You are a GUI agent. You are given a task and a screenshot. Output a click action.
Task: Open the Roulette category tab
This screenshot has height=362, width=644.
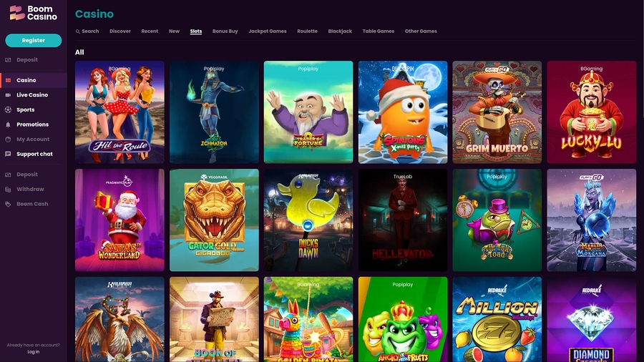(307, 31)
